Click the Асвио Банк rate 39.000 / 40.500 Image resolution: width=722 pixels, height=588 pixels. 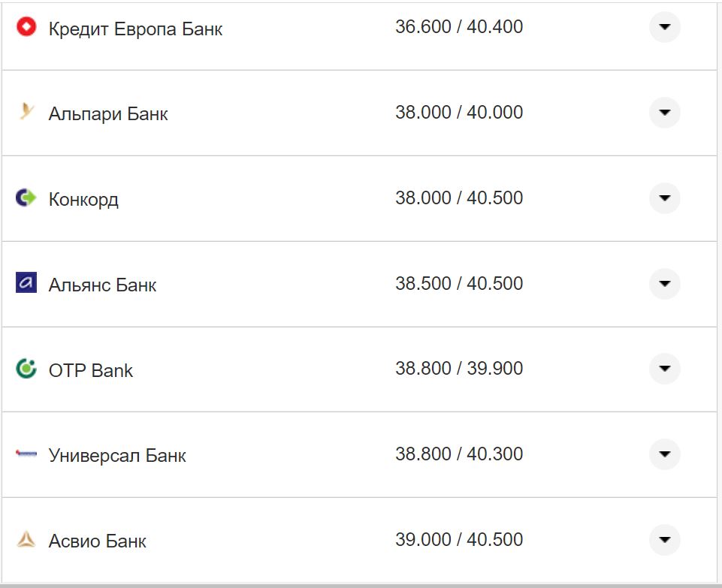coord(459,539)
